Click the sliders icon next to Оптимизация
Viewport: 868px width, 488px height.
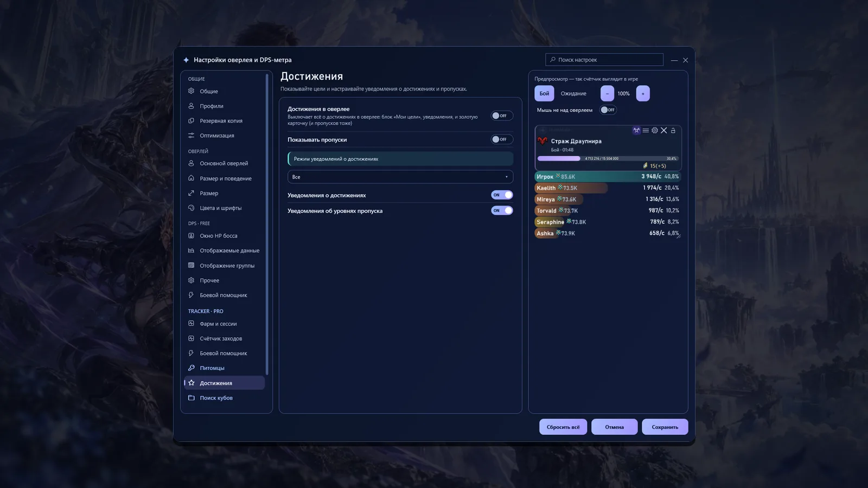click(191, 136)
